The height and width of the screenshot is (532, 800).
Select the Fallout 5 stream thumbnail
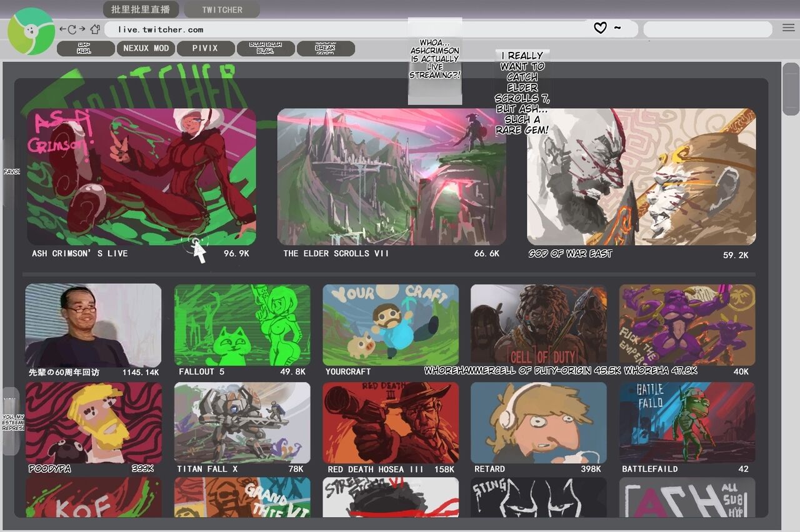[242, 325]
